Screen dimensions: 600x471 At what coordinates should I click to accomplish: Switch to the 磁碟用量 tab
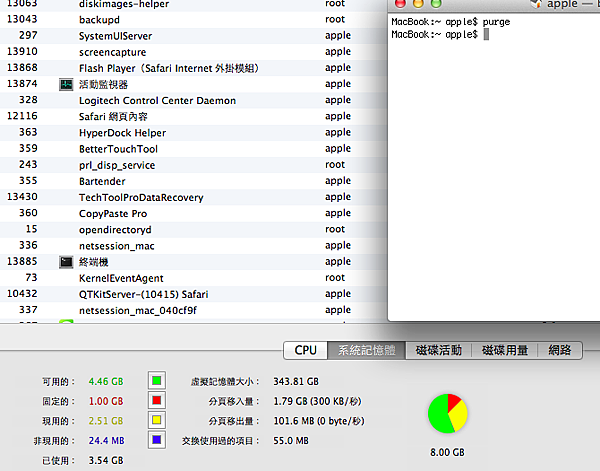(505, 350)
